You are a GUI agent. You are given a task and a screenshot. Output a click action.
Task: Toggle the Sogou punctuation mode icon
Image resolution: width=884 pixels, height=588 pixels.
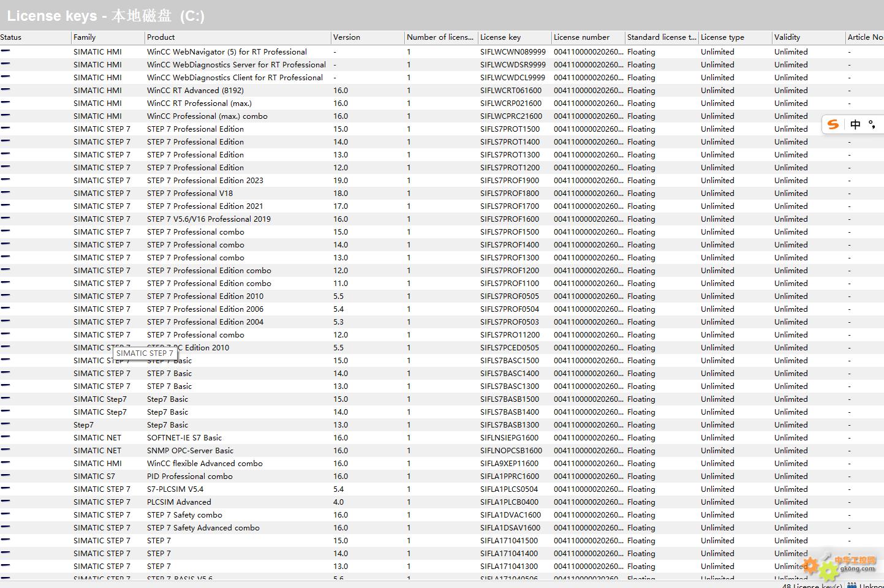[x=872, y=125]
